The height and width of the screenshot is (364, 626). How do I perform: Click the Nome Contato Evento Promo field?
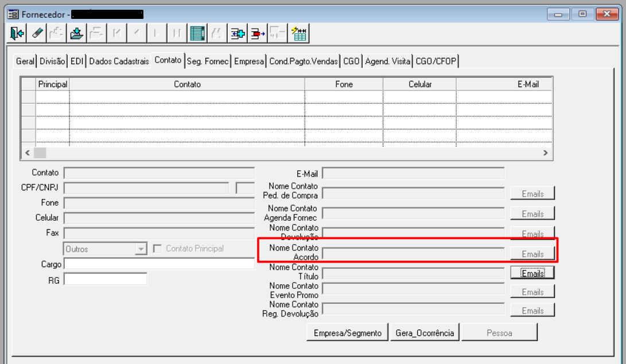pyautogui.click(x=414, y=289)
